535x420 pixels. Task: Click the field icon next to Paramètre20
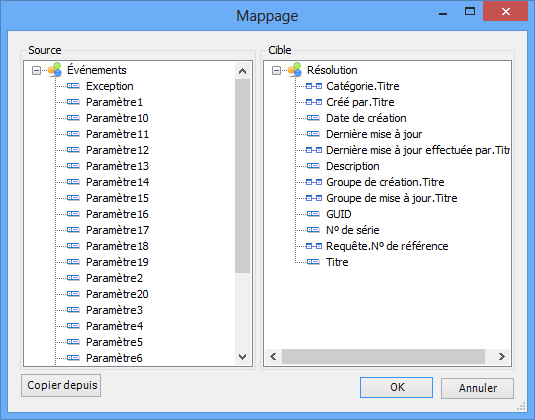click(x=73, y=294)
